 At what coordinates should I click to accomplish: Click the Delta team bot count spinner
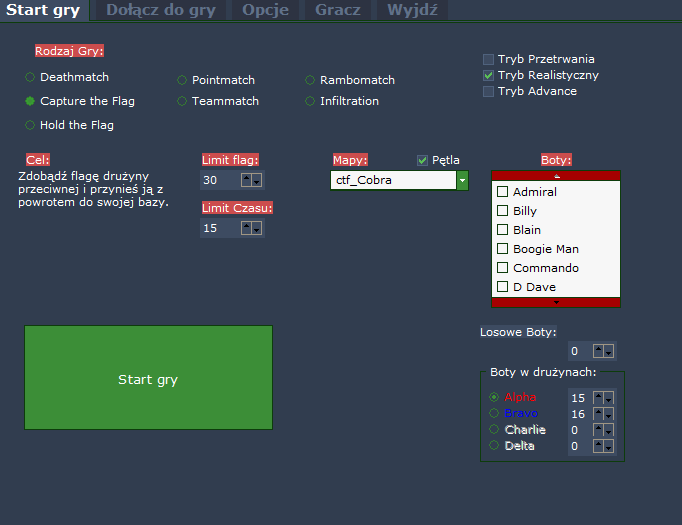click(x=604, y=446)
